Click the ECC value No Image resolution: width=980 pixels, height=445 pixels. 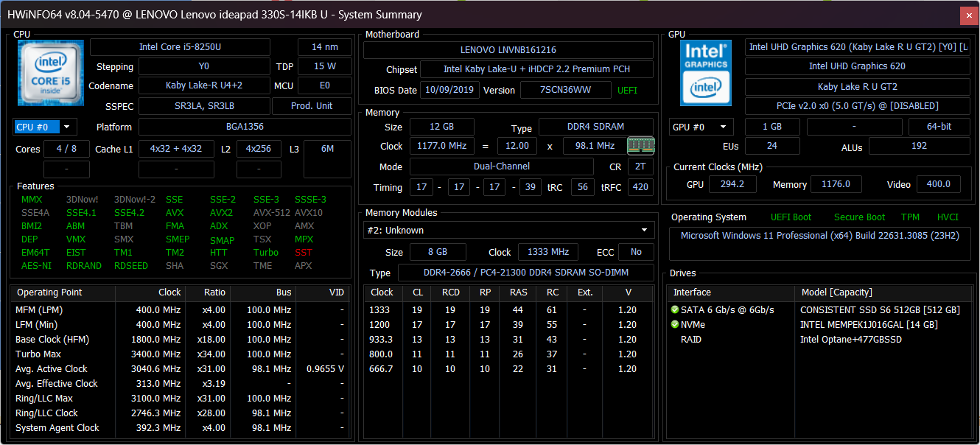pos(636,252)
